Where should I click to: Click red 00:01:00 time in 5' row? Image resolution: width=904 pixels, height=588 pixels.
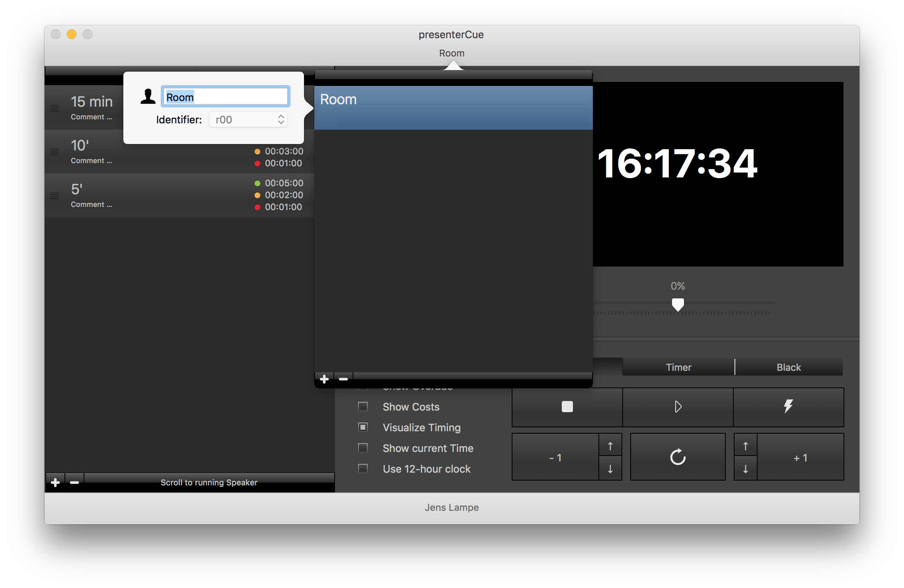[x=283, y=207]
